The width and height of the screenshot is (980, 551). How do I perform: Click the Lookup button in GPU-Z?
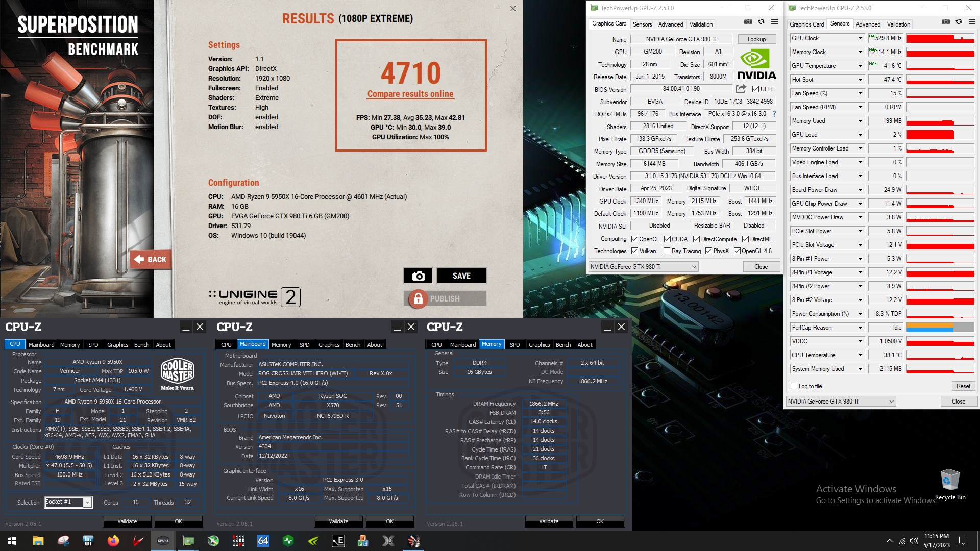point(756,39)
